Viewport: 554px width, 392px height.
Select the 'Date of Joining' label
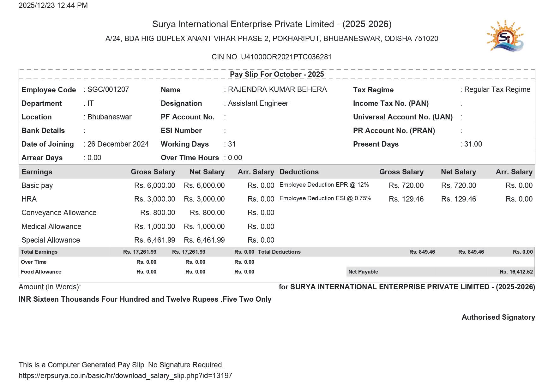point(48,144)
